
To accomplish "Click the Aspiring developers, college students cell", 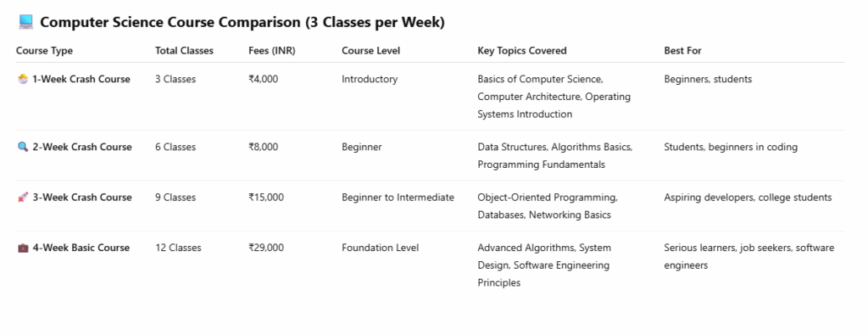I will point(748,198).
